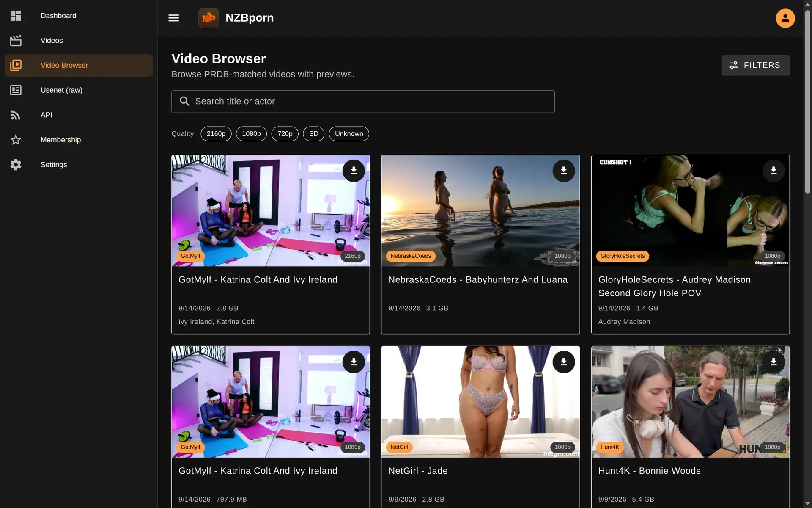Click the Hunt4K studio tag
This screenshot has height=508, width=812.
coord(610,447)
